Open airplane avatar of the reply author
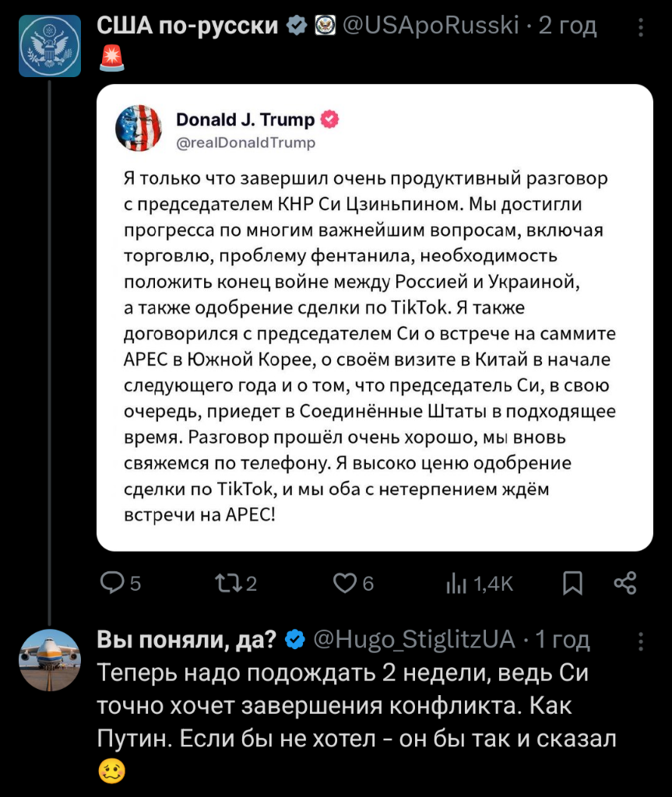 pos(49,660)
